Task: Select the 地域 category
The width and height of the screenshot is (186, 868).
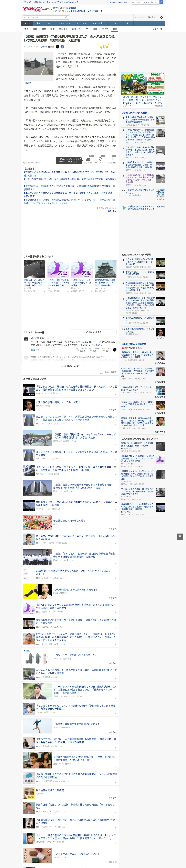Action: 115,29
